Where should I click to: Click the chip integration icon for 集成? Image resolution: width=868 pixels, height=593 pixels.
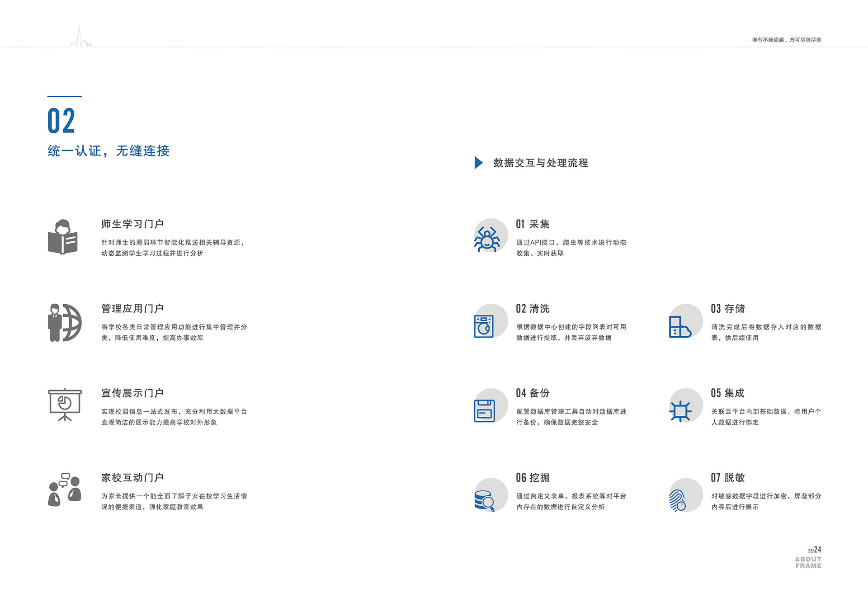(680, 411)
